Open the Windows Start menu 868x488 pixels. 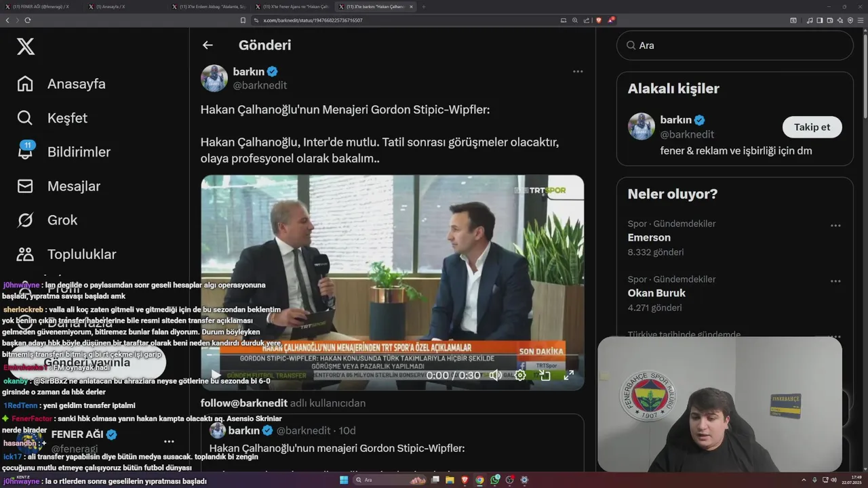(x=344, y=480)
